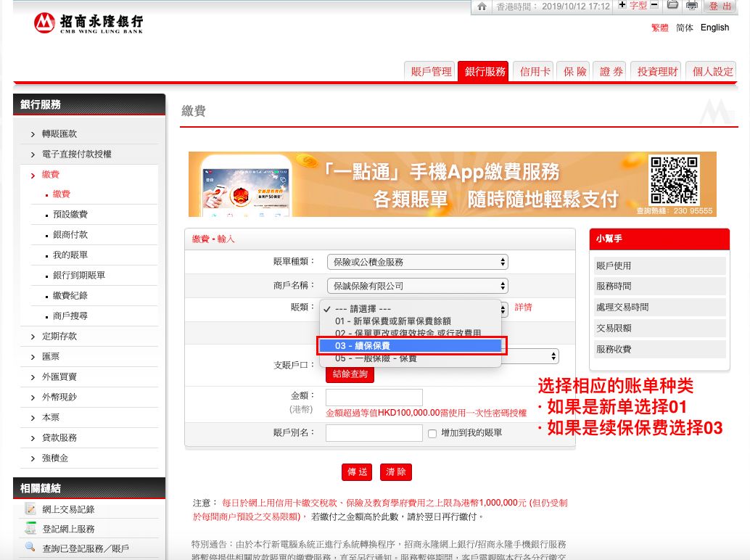Expand 貸款服務 in the sidebar

[x=59, y=437]
